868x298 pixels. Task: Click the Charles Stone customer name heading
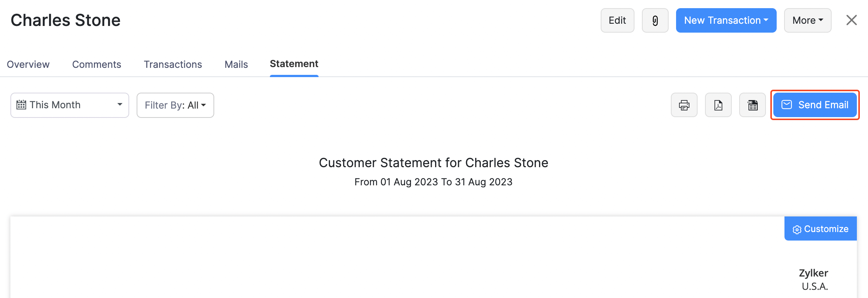pyautogui.click(x=65, y=20)
